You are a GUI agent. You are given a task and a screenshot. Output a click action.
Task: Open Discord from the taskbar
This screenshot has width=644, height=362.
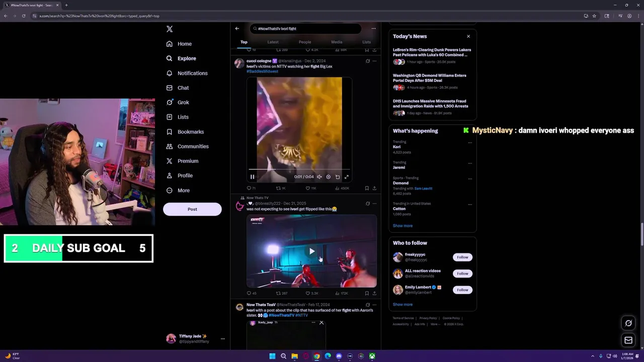pos(339,356)
